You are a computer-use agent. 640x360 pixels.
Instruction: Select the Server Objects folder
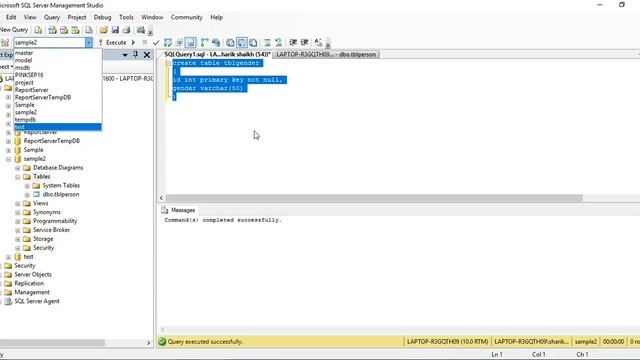tap(33, 275)
